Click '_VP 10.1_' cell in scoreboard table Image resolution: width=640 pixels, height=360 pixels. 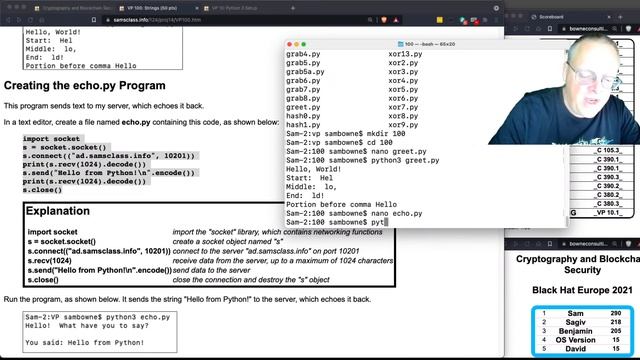click(608, 213)
